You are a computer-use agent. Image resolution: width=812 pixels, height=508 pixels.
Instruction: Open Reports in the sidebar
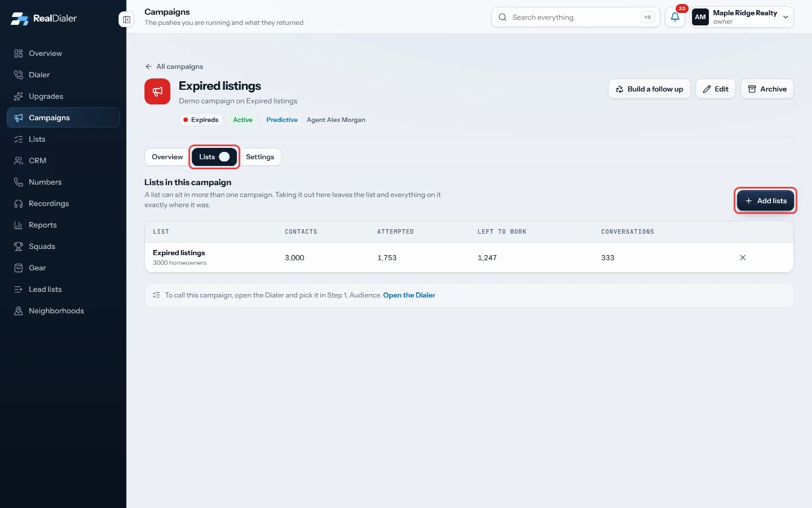point(63,225)
